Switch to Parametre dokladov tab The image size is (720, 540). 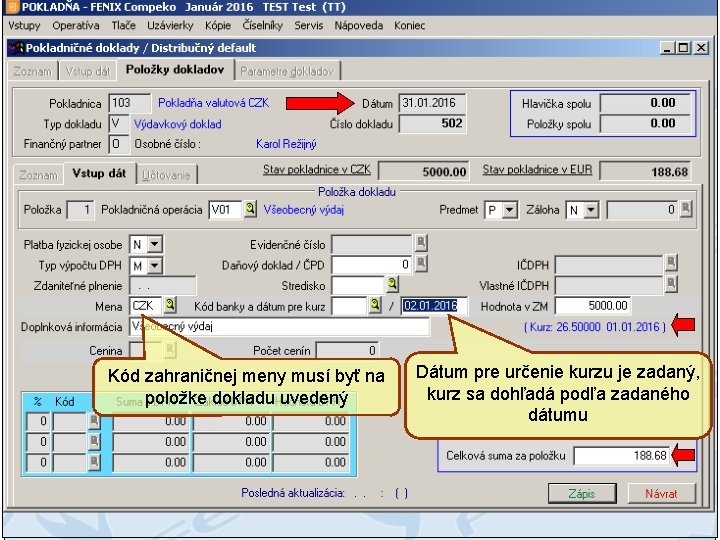287,71
